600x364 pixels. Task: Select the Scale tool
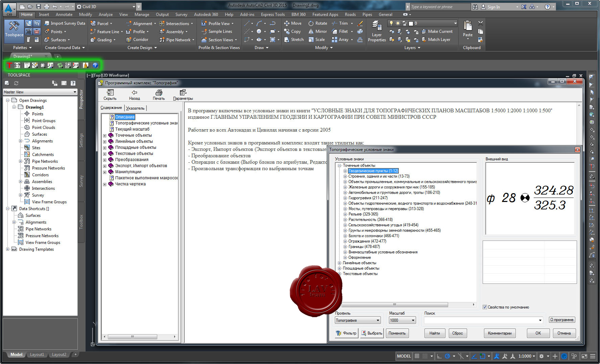click(317, 40)
